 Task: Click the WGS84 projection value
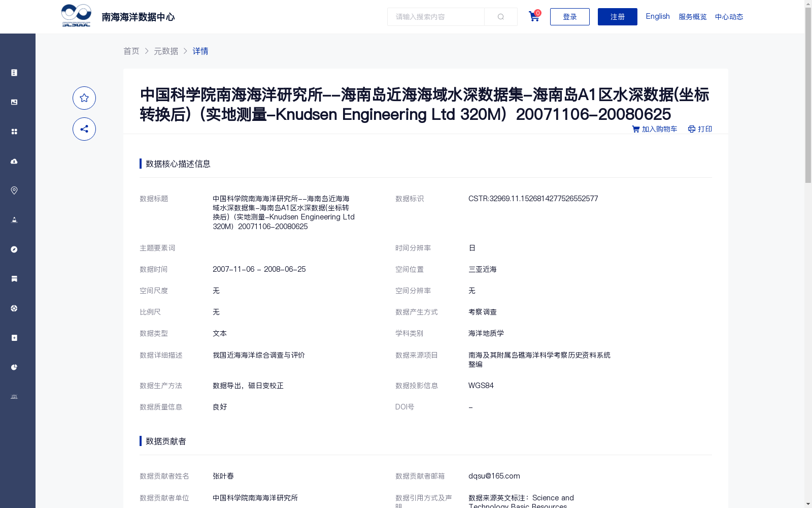tap(481, 386)
